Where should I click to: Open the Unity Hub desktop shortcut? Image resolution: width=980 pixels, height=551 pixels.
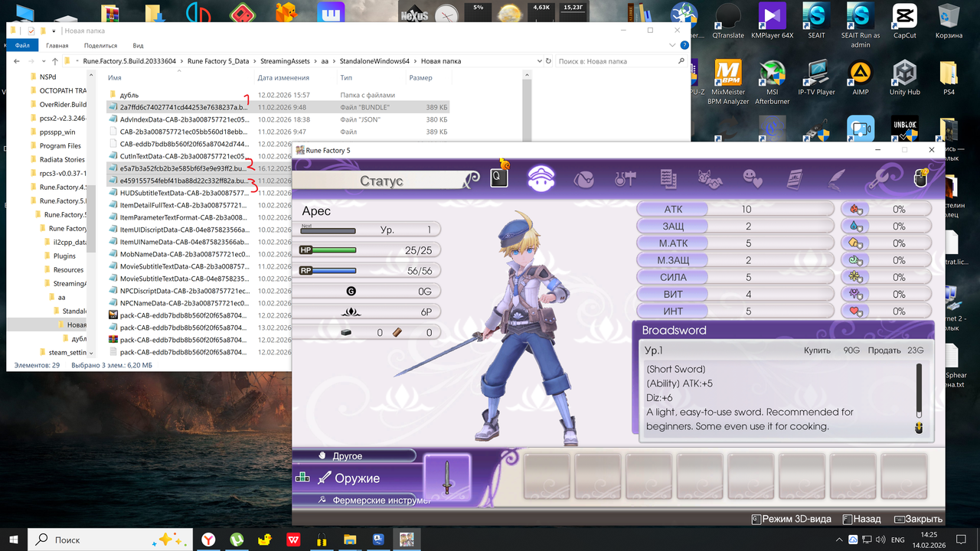pos(904,77)
